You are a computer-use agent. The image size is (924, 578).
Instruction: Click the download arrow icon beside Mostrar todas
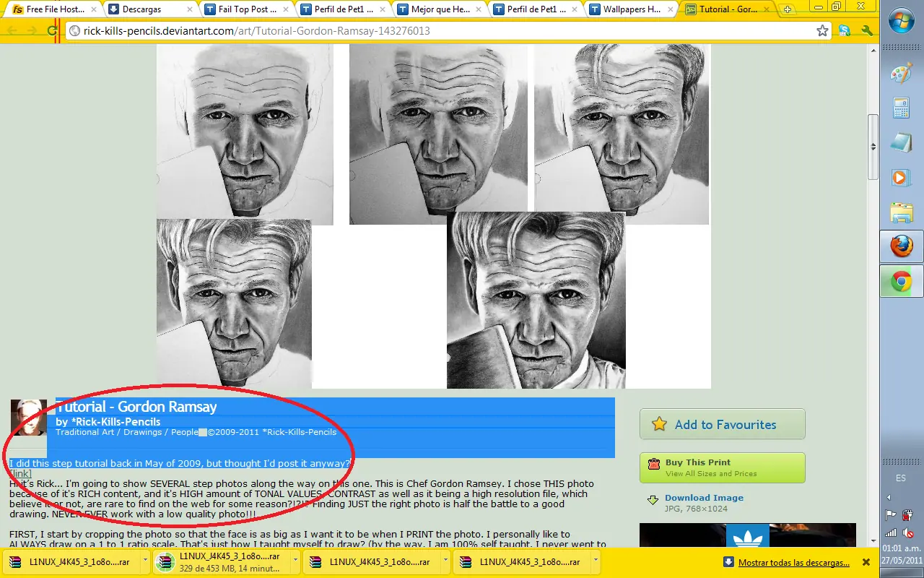728,562
